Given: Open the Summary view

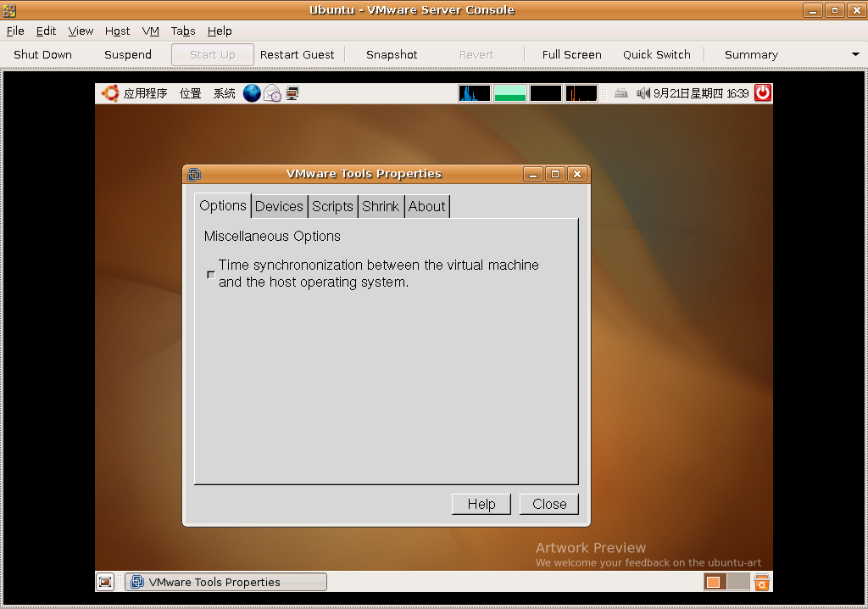Looking at the screenshot, I should [751, 54].
